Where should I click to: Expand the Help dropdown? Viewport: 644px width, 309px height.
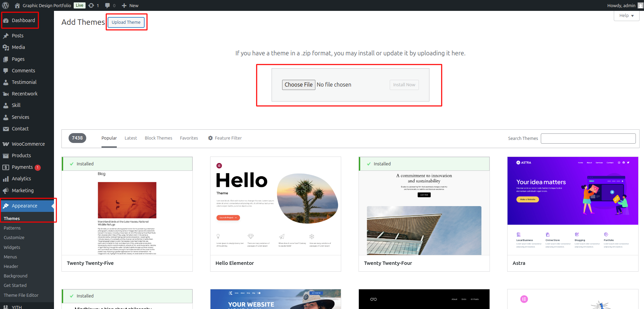[x=626, y=15]
